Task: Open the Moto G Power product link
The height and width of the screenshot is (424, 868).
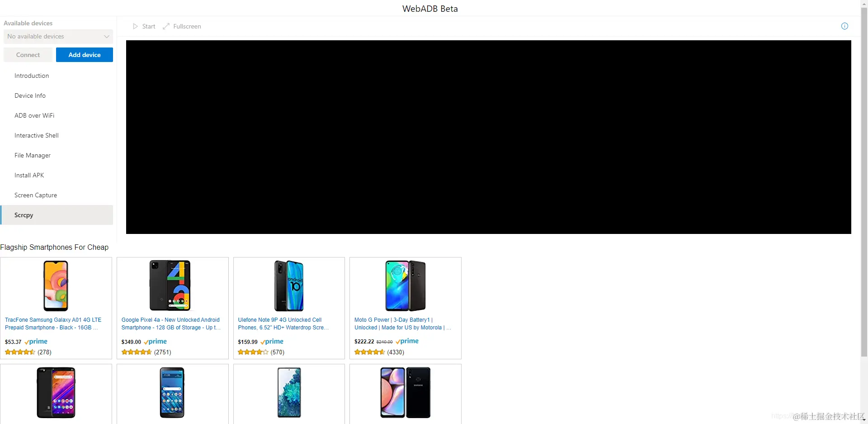Action: pos(402,324)
